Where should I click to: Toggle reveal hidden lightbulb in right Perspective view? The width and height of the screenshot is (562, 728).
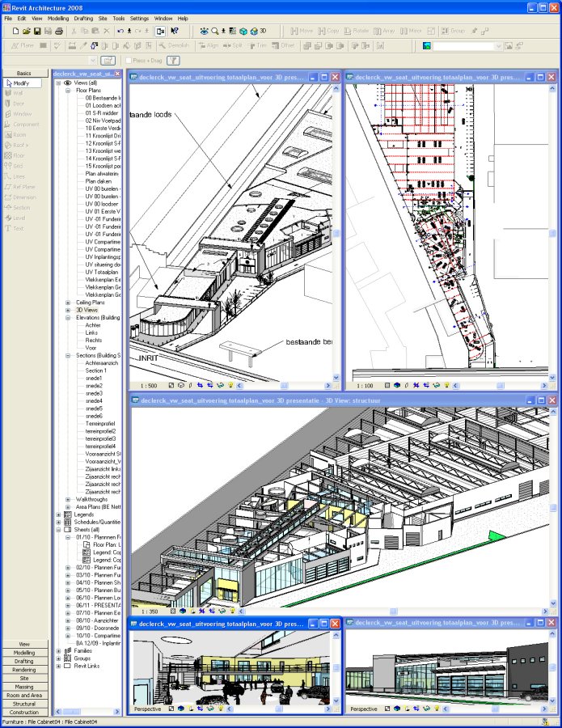click(437, 709)
